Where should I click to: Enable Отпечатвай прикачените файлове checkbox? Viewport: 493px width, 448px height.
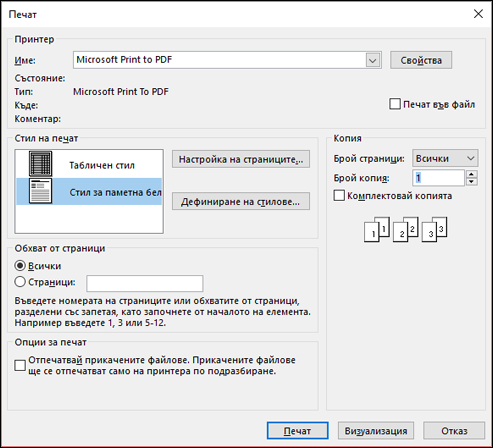(x=20, y=365)
